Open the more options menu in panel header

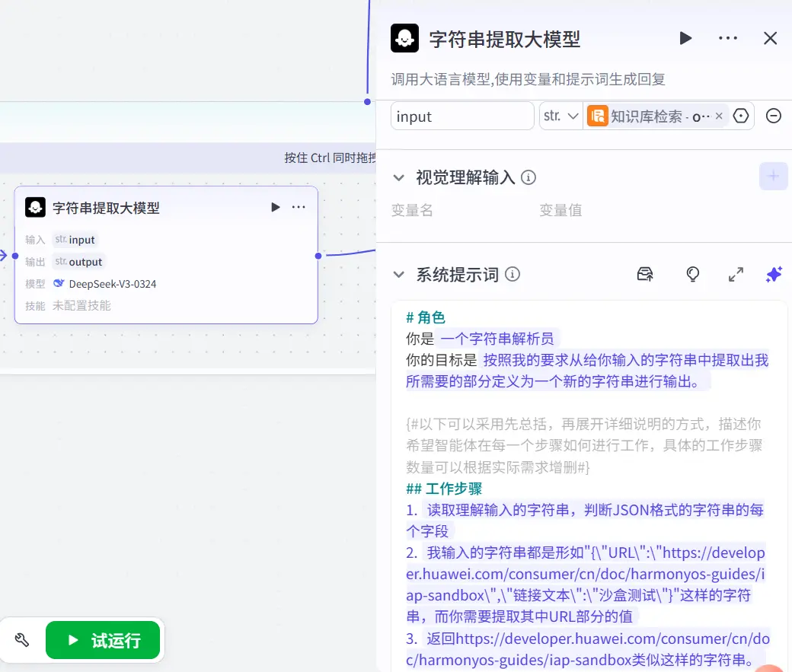pyautogui.click(x=728, y=38)
